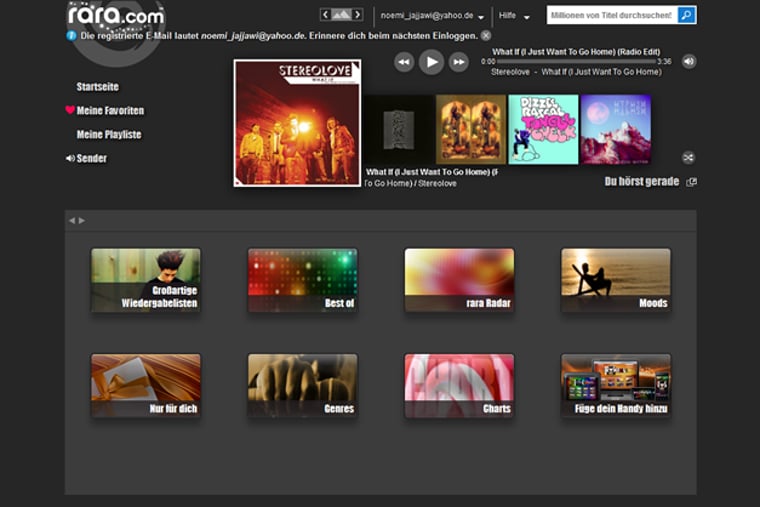Mute the volume speaker icon
This screenshot has width=760, height=507.
pos(689,61)
